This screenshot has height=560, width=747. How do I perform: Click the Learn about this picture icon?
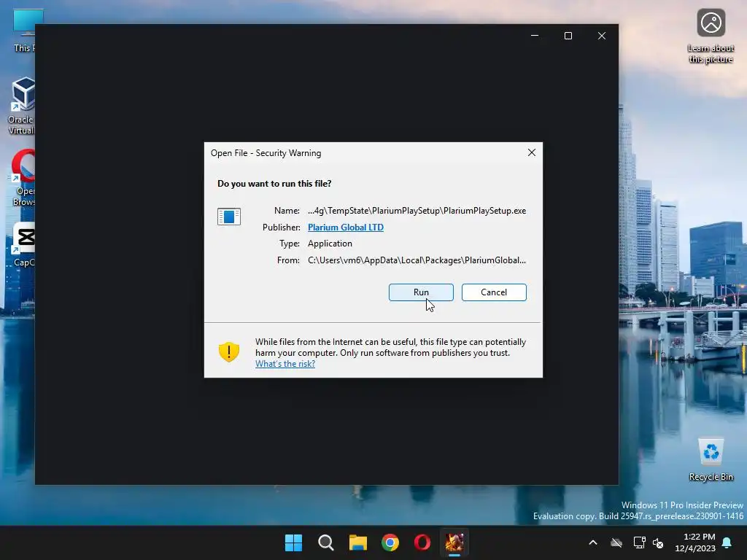pos(711,36)
